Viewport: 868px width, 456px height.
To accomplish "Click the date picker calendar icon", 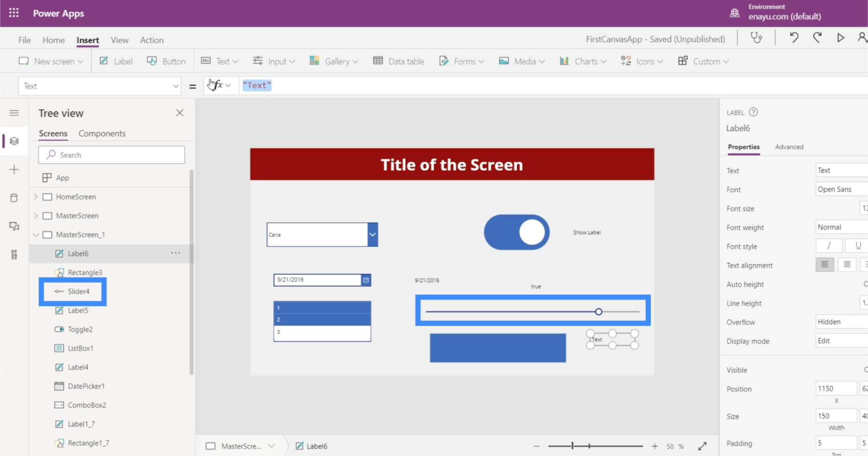I will (x=366, y=280).
